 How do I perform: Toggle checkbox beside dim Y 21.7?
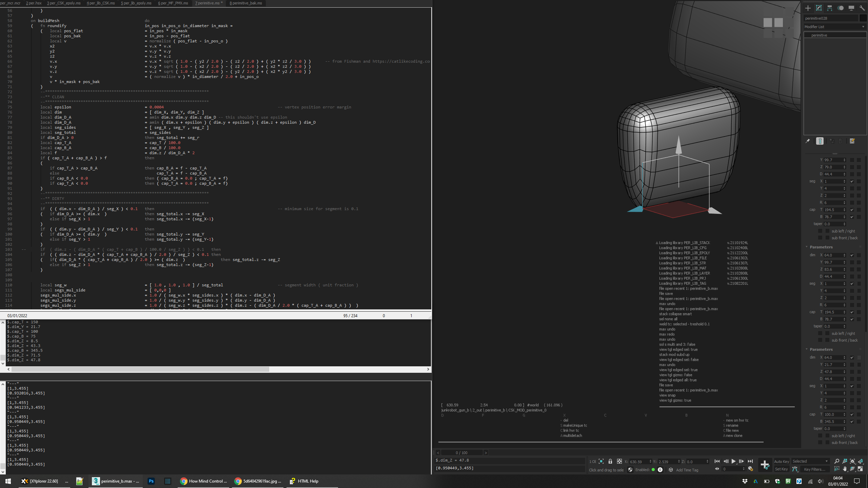pos(852,365)
